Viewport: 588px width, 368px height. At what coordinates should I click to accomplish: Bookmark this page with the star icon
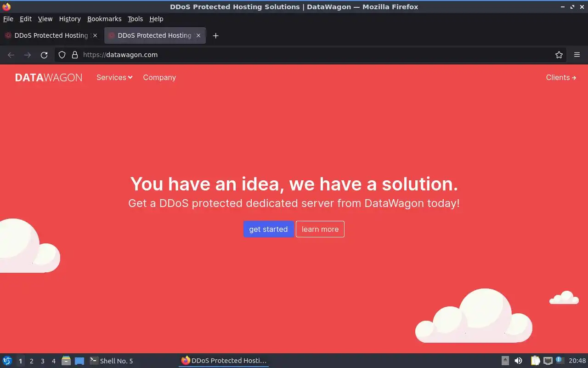(559, 55)
